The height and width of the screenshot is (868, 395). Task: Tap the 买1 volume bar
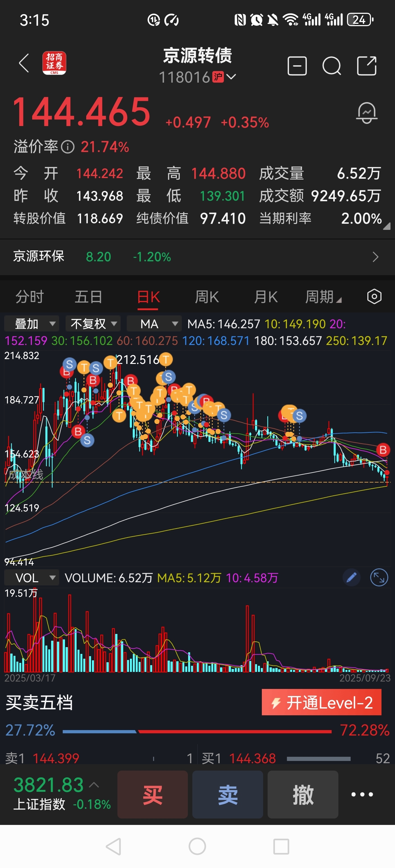click(x=318, y=758)
